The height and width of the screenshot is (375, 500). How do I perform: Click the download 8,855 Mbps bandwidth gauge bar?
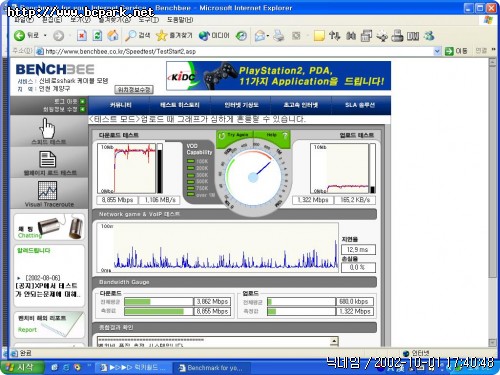pyautogui.click(x=158, y=311)
